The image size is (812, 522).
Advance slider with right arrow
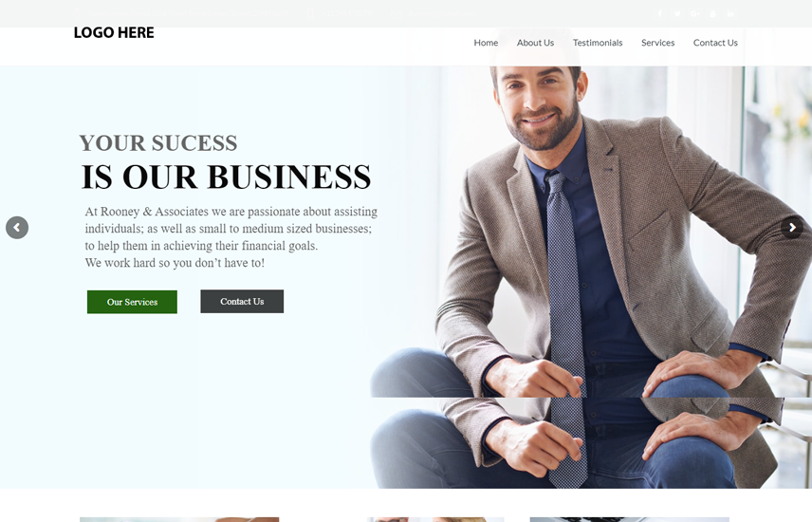click(792, 228)
